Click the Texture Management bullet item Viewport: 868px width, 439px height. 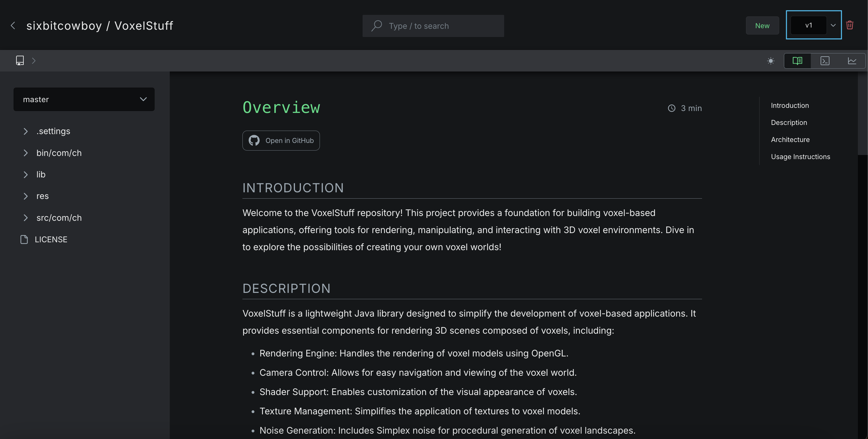pyautogui.click(x=420, y=411)
